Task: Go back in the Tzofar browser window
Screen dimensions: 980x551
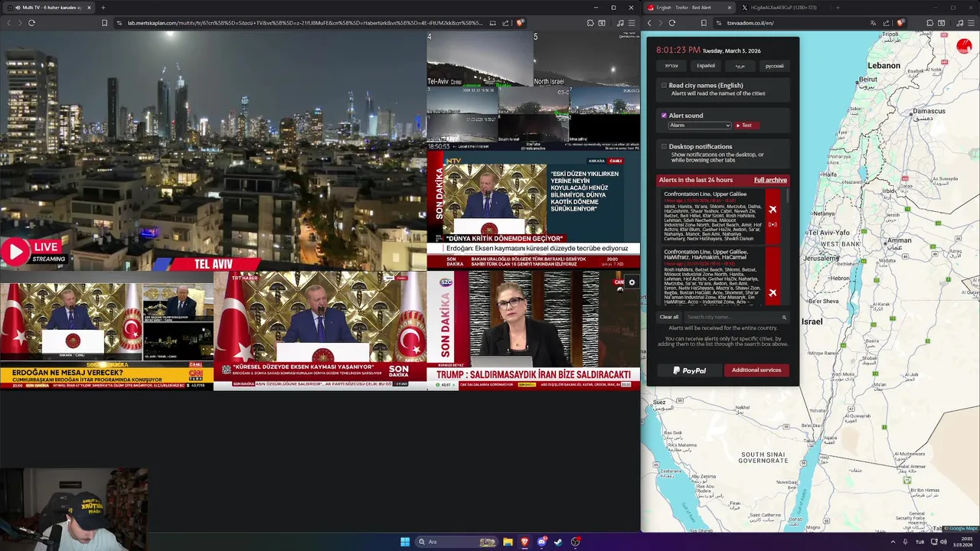Action: click(x=649, y=23)
